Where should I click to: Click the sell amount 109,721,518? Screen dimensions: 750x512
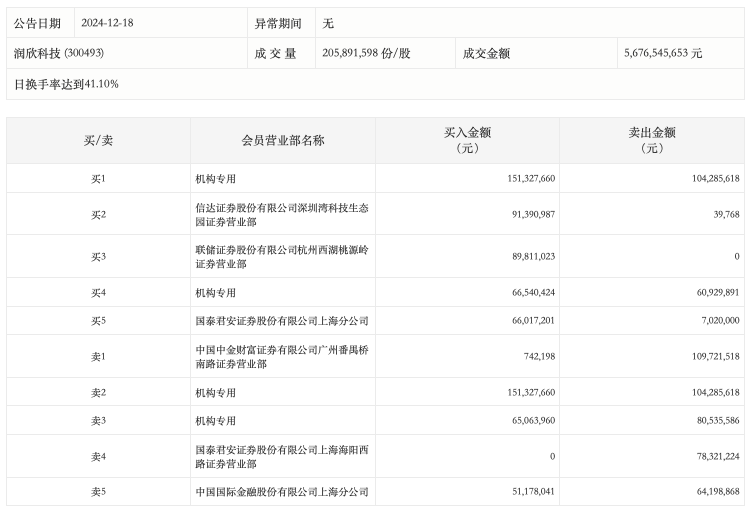coord(707,357)
